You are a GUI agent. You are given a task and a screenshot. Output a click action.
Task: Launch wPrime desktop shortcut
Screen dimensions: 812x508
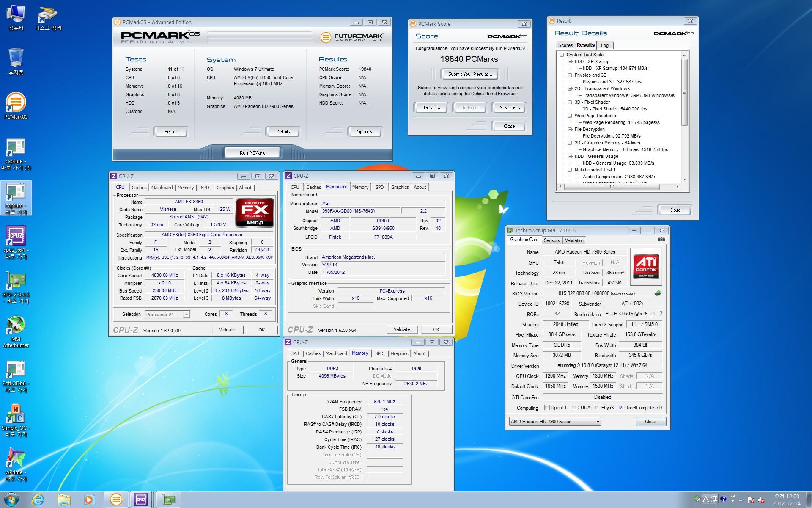pyautogui.click(x=16, y=465)
